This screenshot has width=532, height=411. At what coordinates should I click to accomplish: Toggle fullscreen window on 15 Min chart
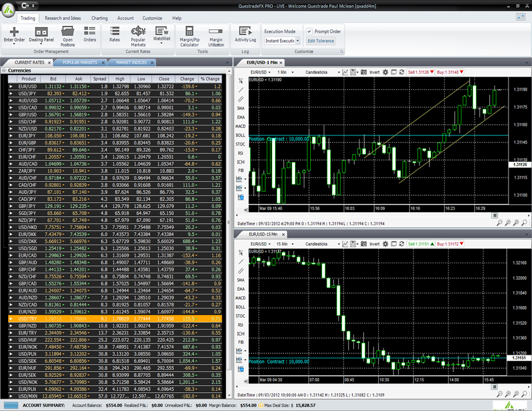click(394, 244)
